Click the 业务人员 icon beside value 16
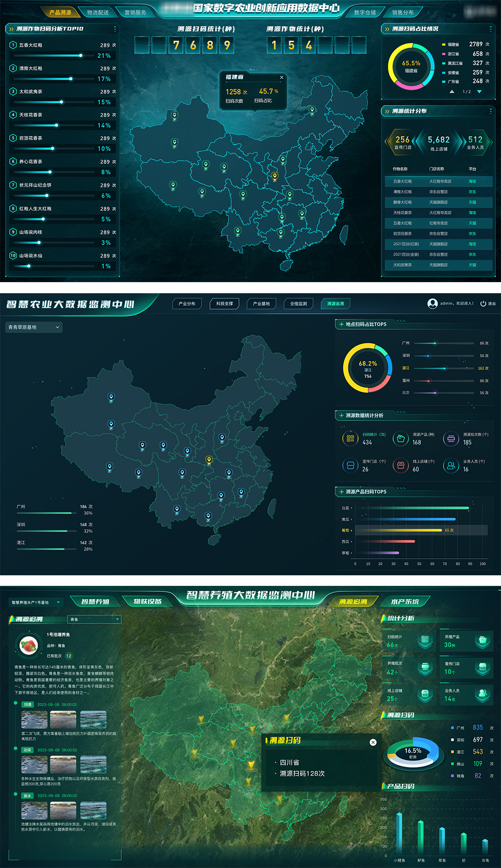Viewport: 501px width, 868px height. tap(450, 466)
